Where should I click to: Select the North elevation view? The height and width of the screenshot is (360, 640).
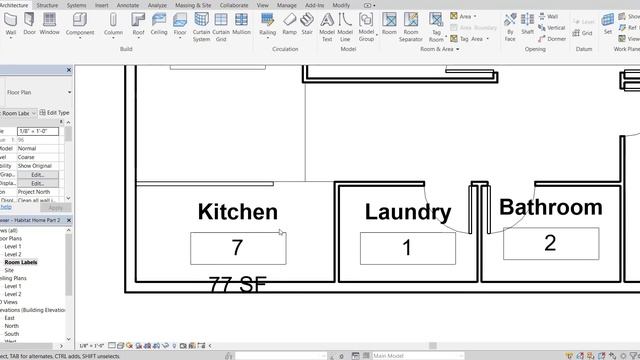point(11,326)
